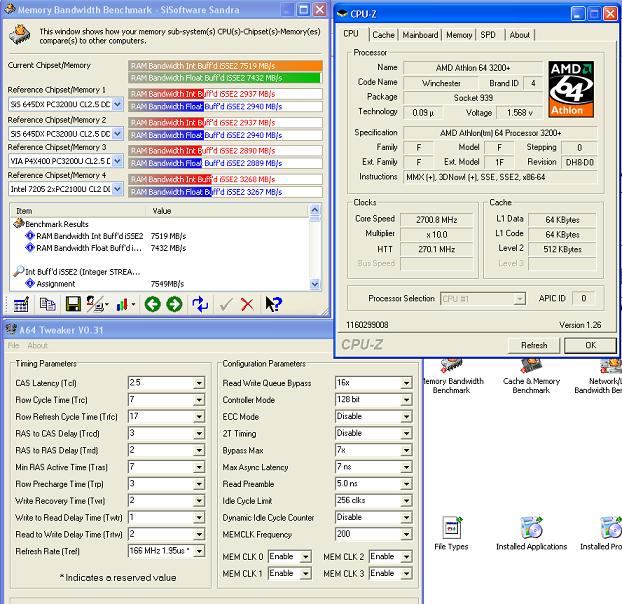Image resolution: width=622 pixels, height=604 pixels.
Task: Click the Value column header in results list
Action: coord(228,211)
